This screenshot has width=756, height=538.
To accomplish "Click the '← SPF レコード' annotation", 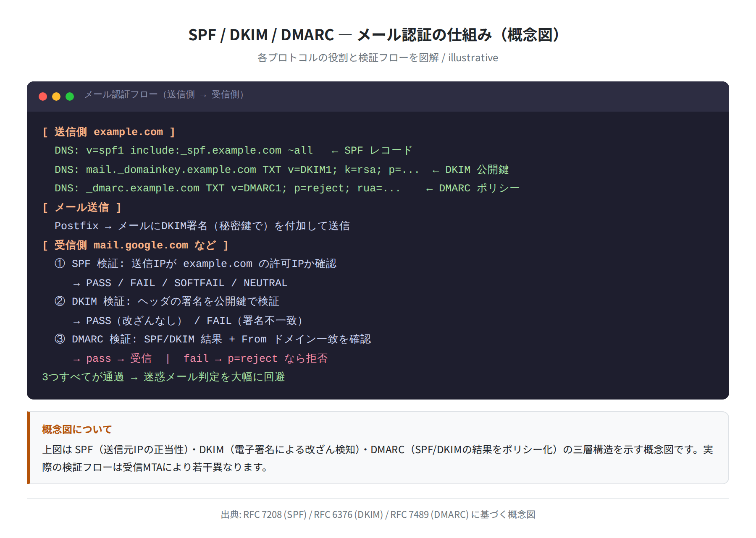I will click(x=371, y=150).
